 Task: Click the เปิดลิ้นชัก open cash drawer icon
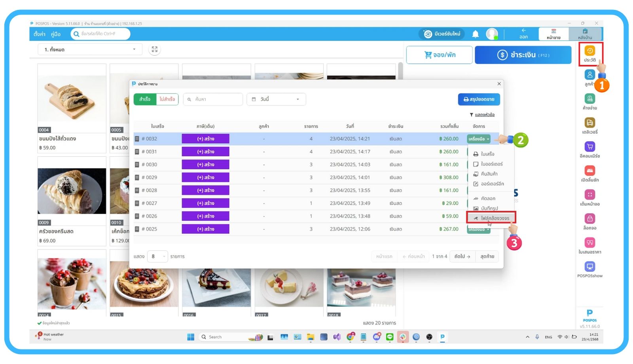coord(589,174)
